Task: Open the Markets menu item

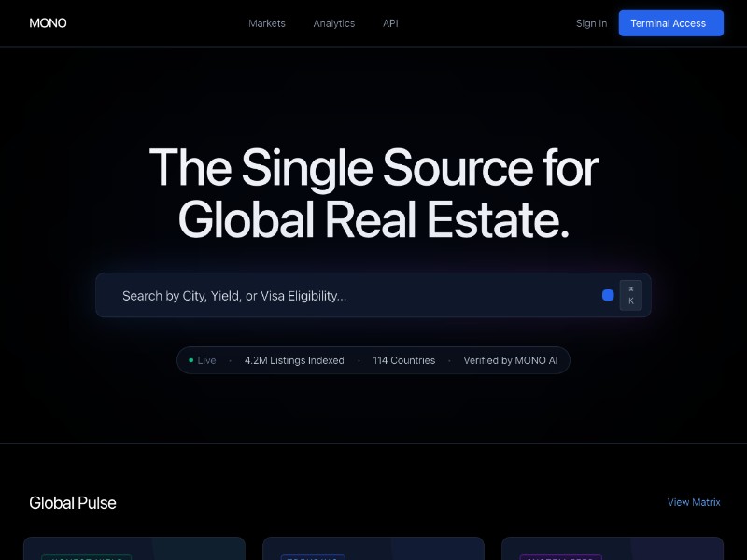Action: 267,23
